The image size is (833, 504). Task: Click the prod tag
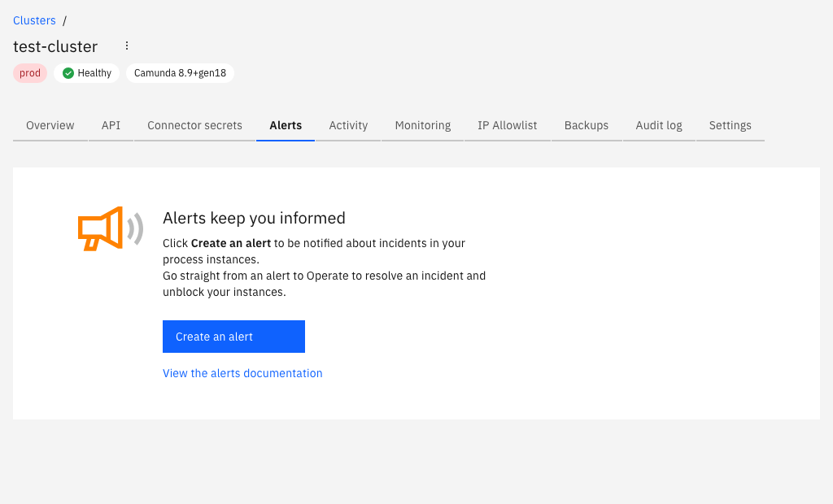coord(30,73)
